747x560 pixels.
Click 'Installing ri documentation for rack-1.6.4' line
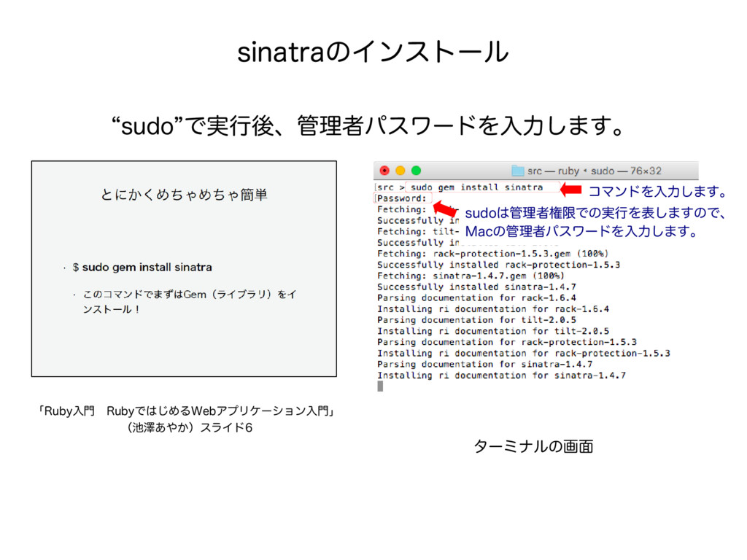click(493, 309)
